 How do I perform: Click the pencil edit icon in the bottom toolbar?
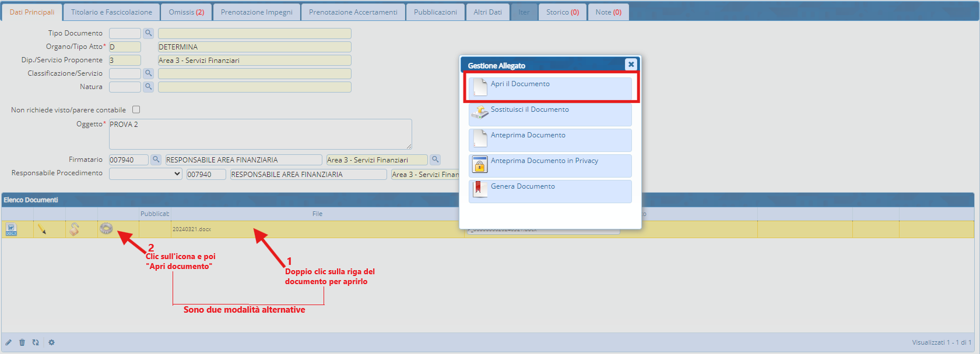click(9, 342)
